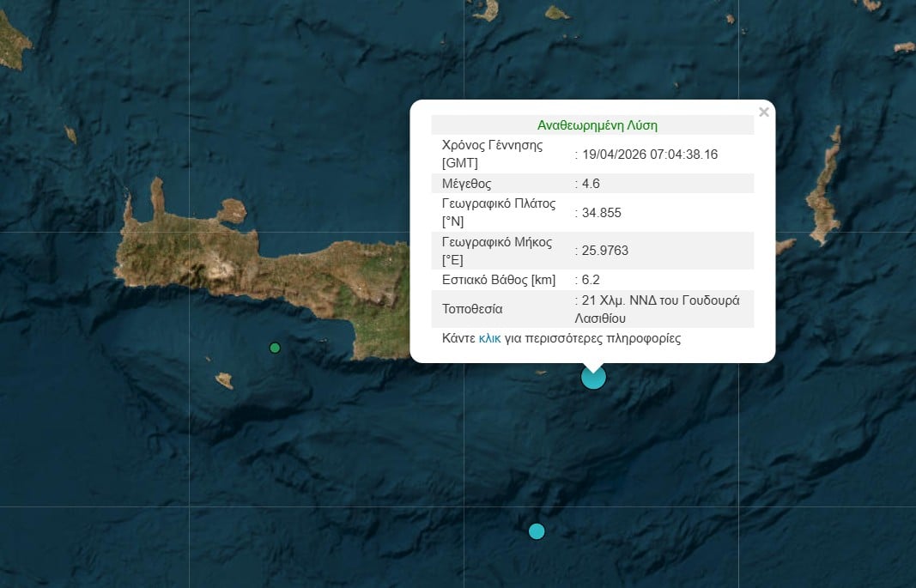The width and height of the screenshot is (916, 588).
Task: Select the small cyan earthquake marker far south
Action: (537, 531)
